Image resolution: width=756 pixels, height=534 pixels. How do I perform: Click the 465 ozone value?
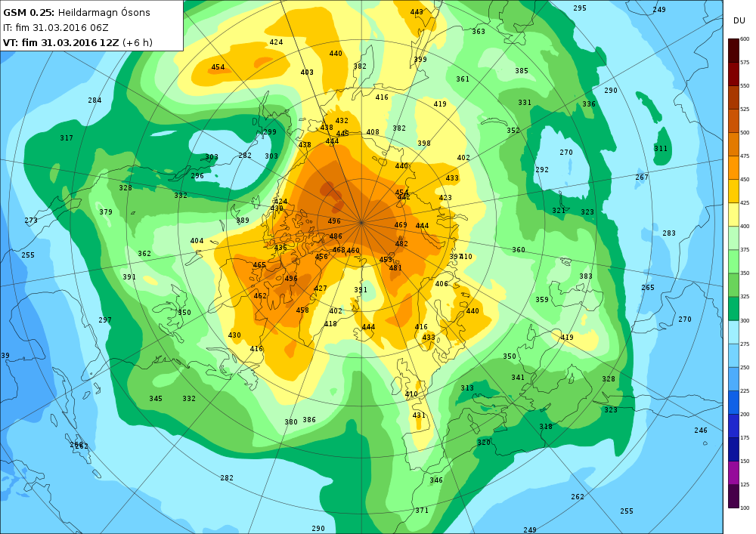coord(259,265)
